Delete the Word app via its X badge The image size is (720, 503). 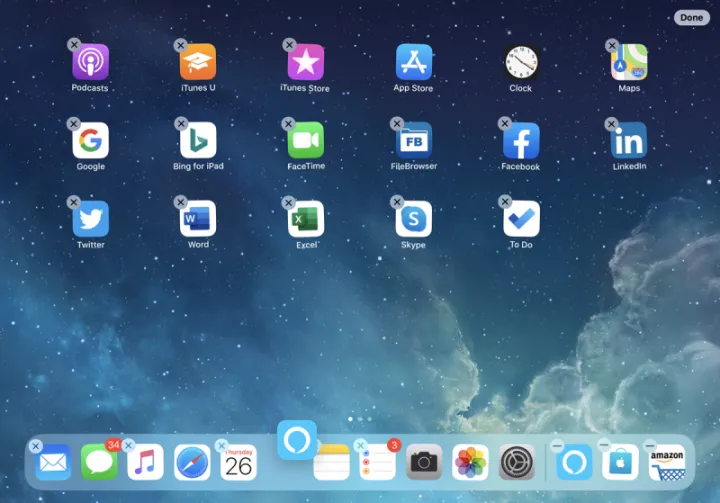(181, 202)
